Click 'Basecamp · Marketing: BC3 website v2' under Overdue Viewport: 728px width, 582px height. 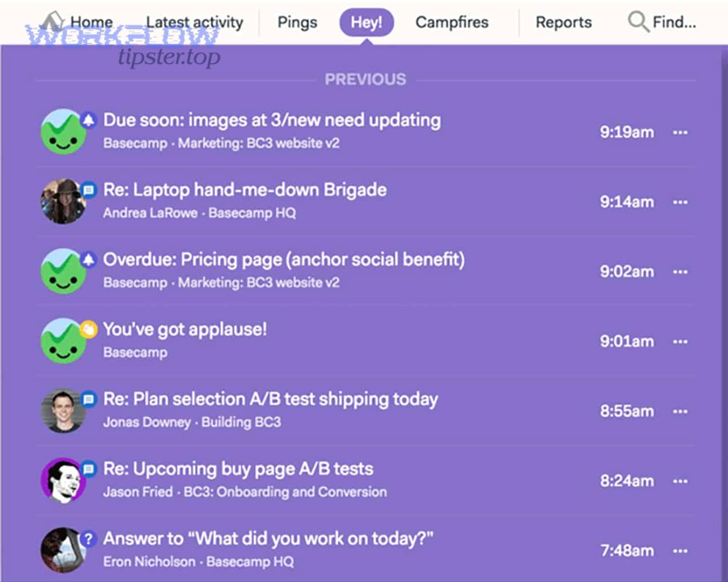tap(222, 283)
